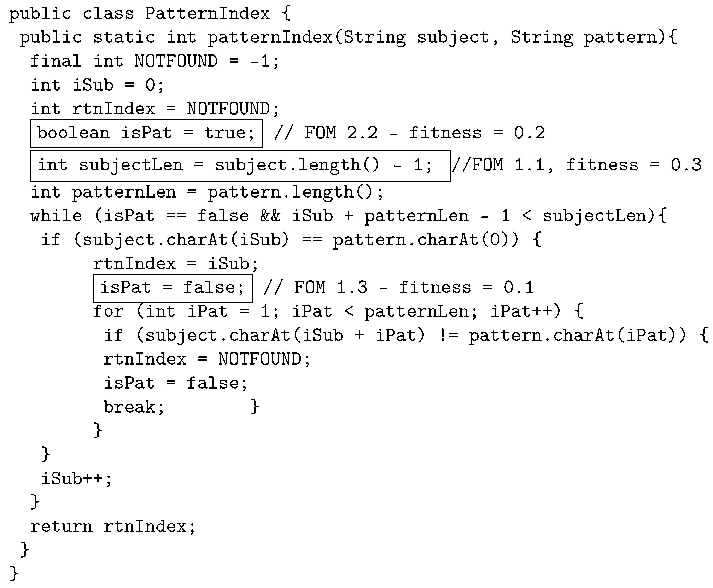
Task: Click the patternIndex method signature line
Action: [348, 38]
